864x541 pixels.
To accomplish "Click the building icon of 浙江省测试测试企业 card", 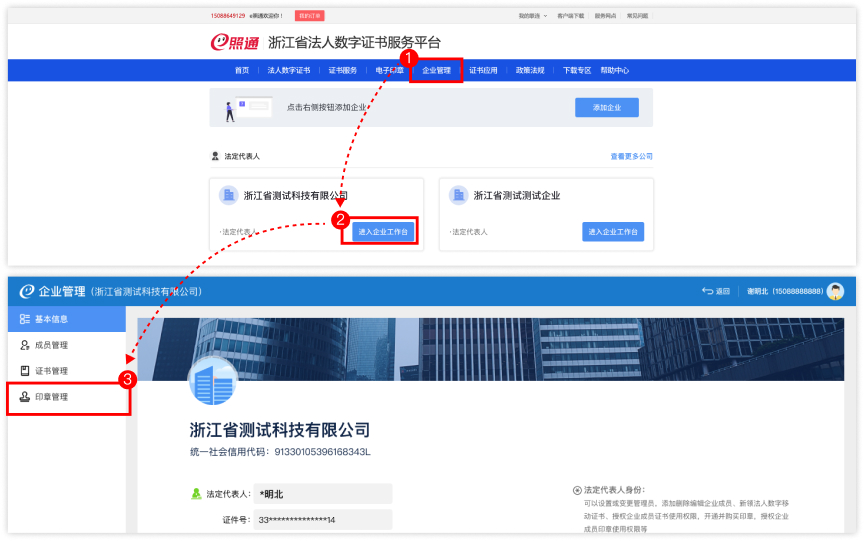I will point(458,195).
